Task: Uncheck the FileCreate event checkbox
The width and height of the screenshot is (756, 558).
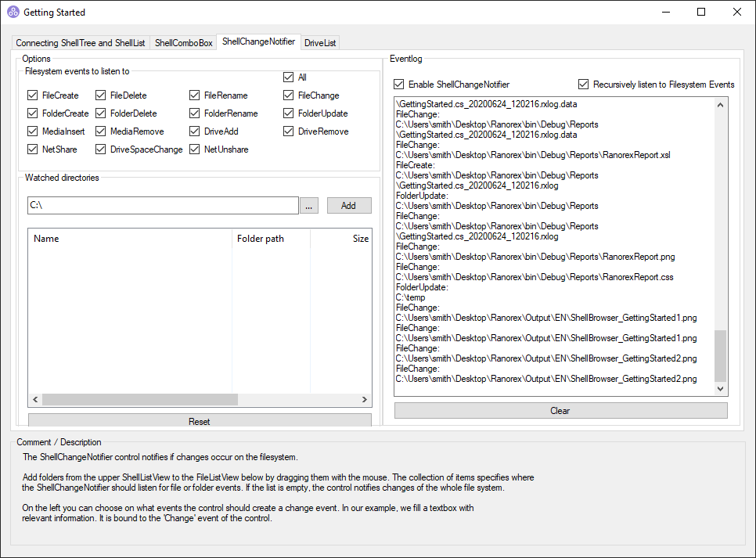Action: [33, 95]
